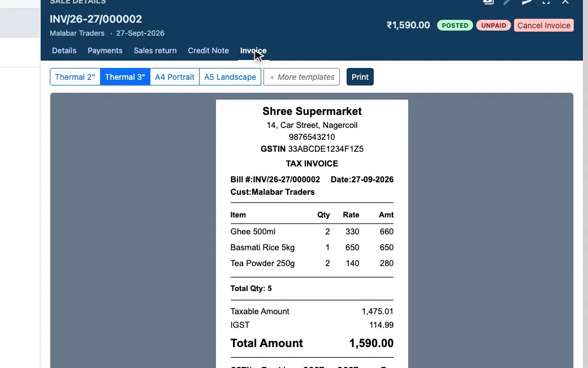Click the send paper-plane icon in header
The width and height of the screenshot is (588, 368).
click(x=526, y=2)
